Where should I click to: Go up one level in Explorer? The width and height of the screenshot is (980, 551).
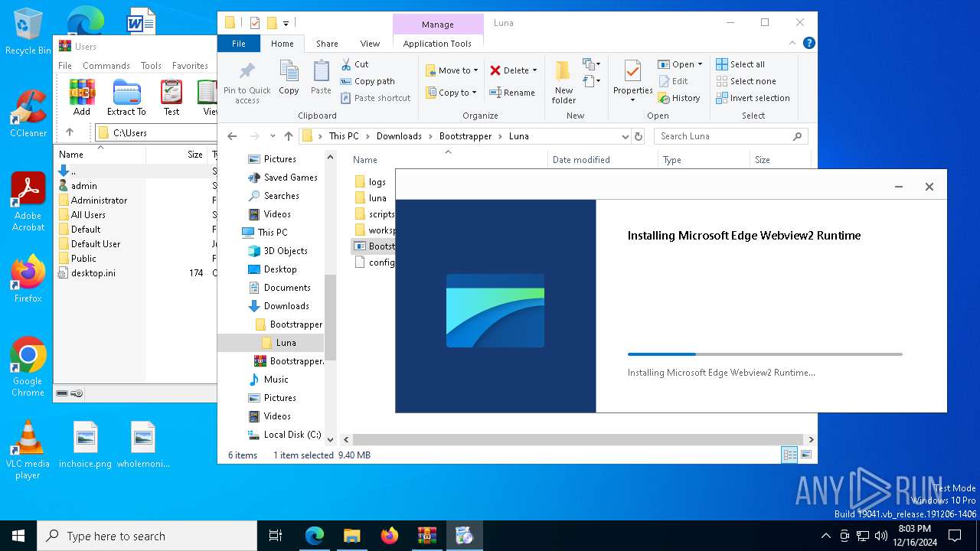click(x=288, y=136)
